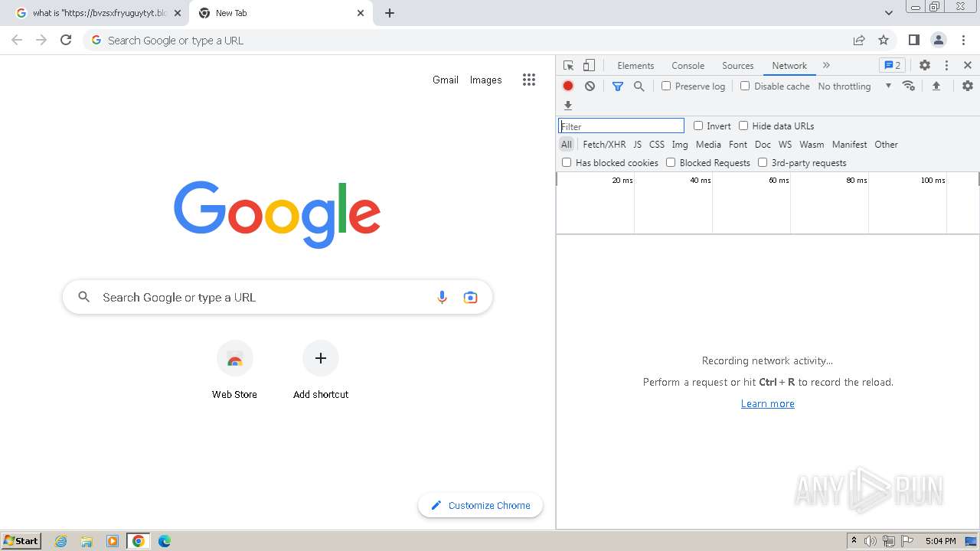Reload the current page
The height and width of the screenshot is (551, 980).
(66, 40)
